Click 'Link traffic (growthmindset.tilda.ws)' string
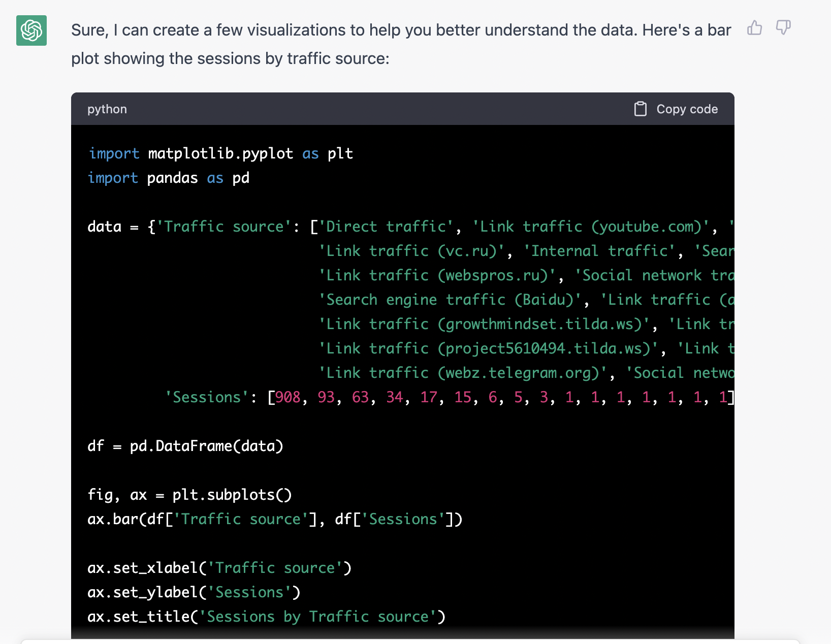 click(x=484, y=324)
